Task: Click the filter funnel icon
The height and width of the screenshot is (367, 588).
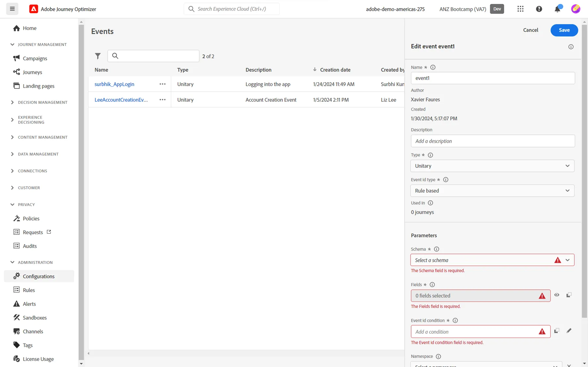Action: pyautogui.click(x=98, y=56)
